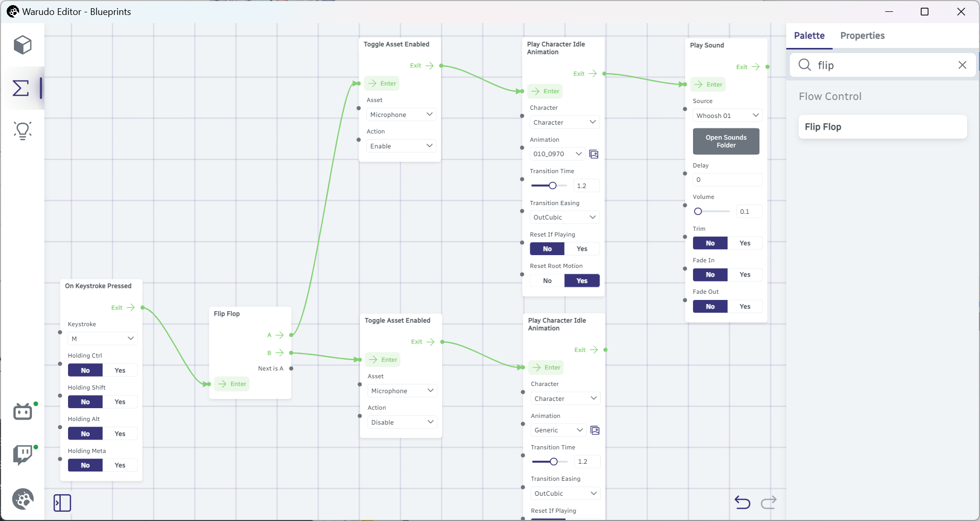980x521 pixels.
Task: Open Character dropdown in top animation node
Action: (565, 123)
